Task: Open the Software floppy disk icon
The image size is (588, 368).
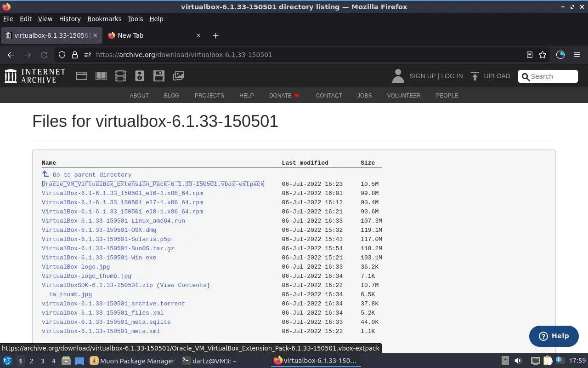Action: [159, 76]
